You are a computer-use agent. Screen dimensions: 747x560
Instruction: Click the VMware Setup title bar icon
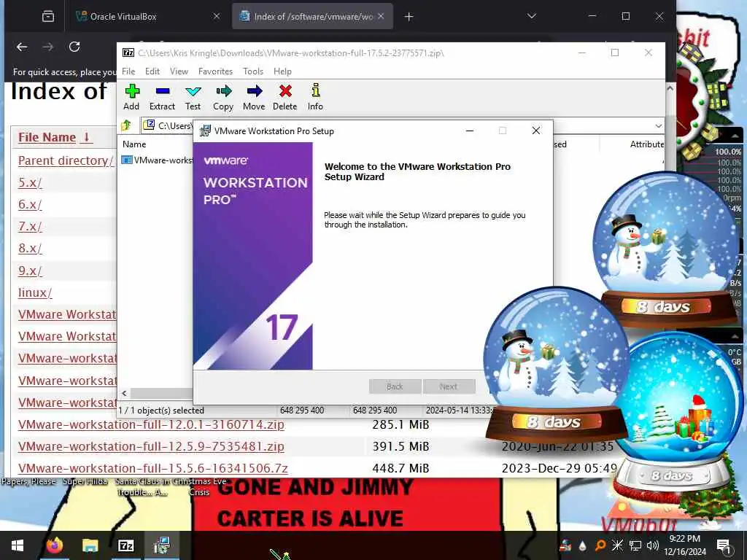tap(205, 131)
